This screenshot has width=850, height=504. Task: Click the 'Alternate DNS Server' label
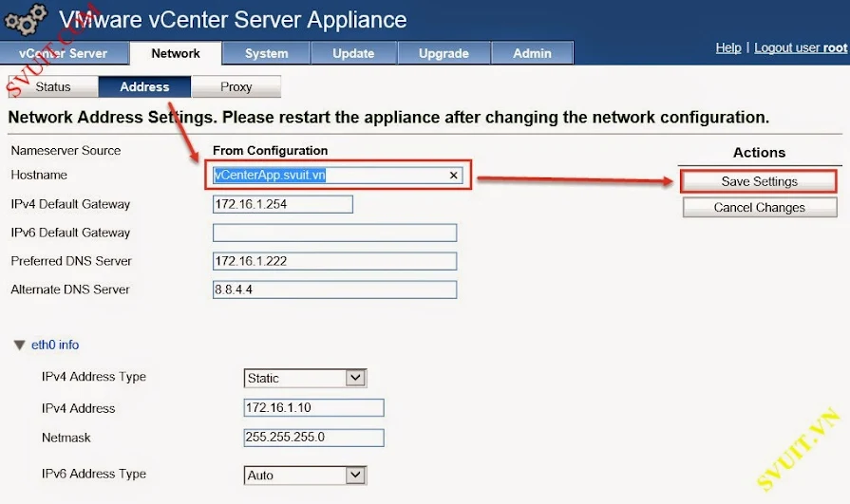pyautogui.click(x=70, y=289)
